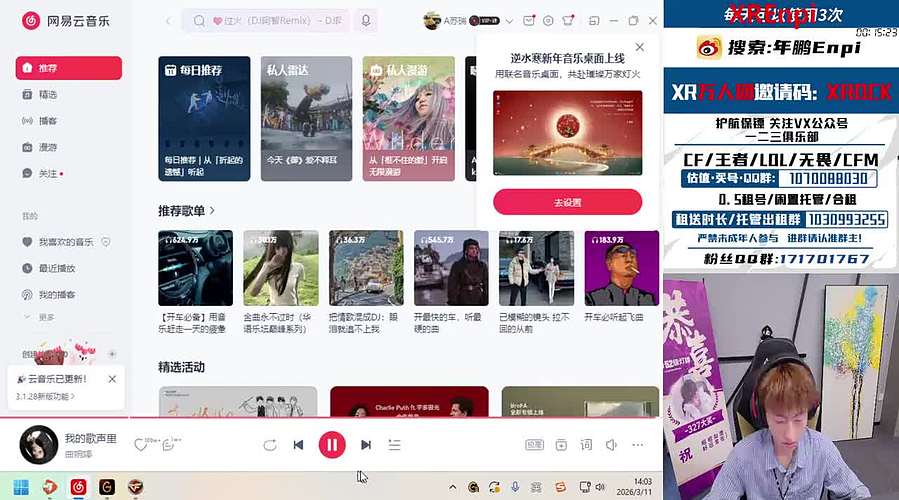
Task: Open the 逆水寒 desktop preview image
Action: point(568,132)
